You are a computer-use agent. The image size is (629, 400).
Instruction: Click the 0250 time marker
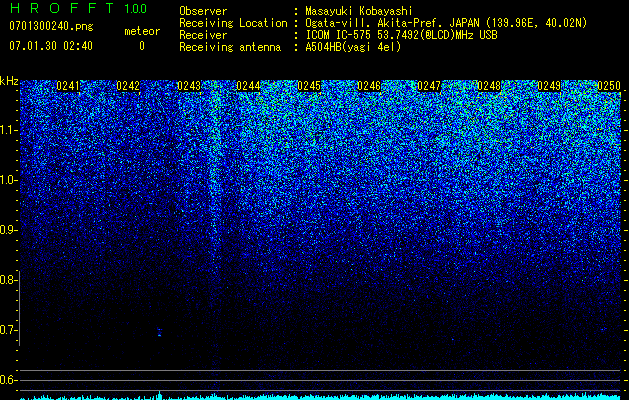609,86
